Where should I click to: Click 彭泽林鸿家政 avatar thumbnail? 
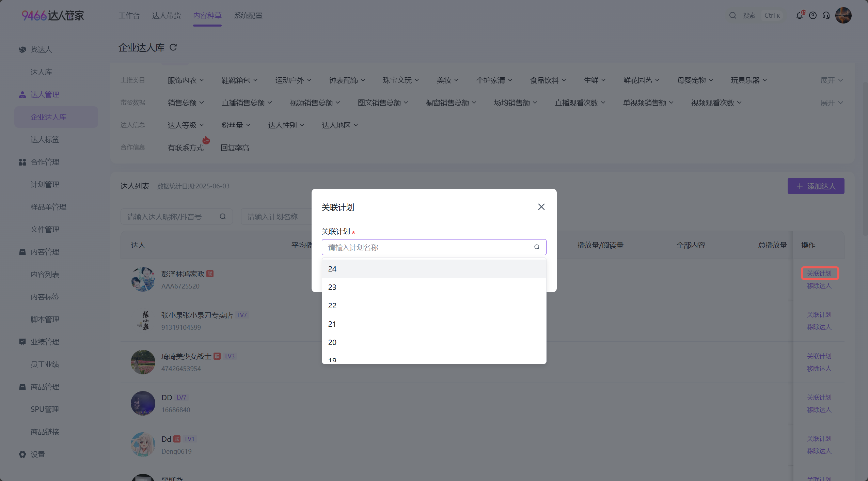click(143, 279)
